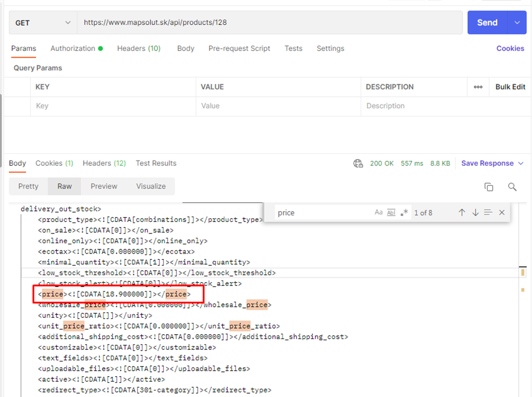Screen dimensions: 532x397
Task: Open the Authorization tab
Action: pyautogui.click(x=76, y=49)
